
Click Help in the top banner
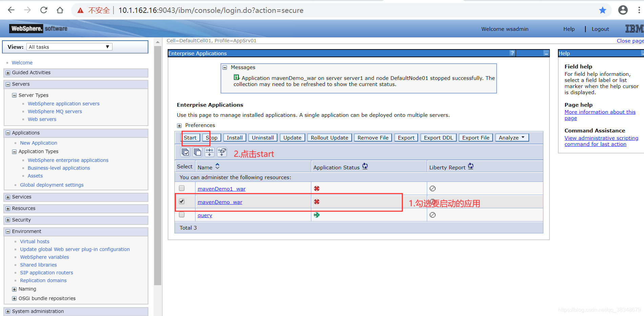(x=569, y=29)
